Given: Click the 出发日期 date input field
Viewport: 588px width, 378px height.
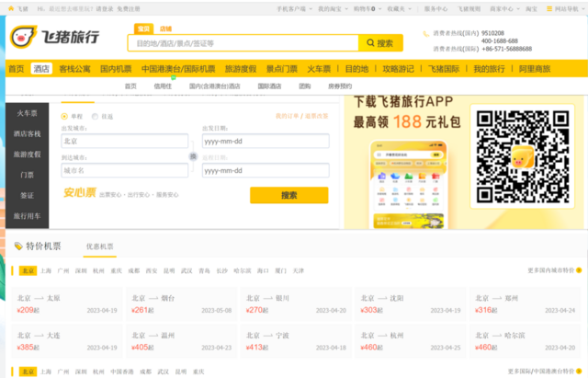Looking at the screenshot, I should (266, 141).
